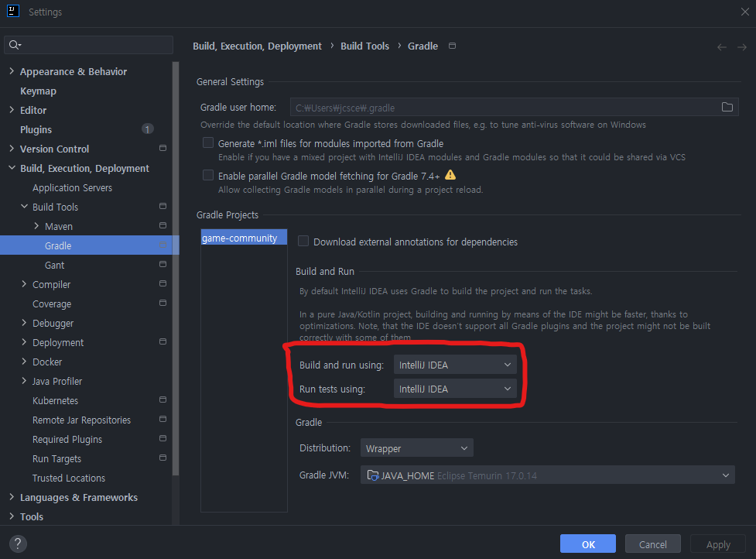Confirm settings with OK button
Image resolution: width=756 pixels, height=559 pixels.
(588, 544)
